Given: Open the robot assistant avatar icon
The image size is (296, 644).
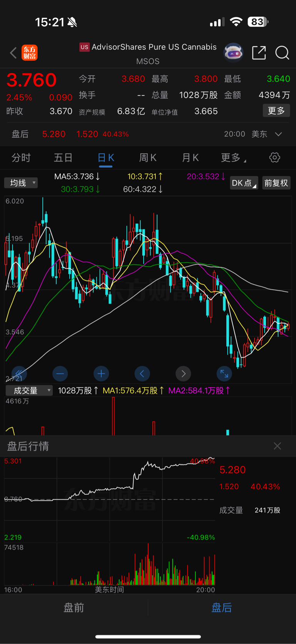Looking at the screenshot, I should (x=234, y=52).
